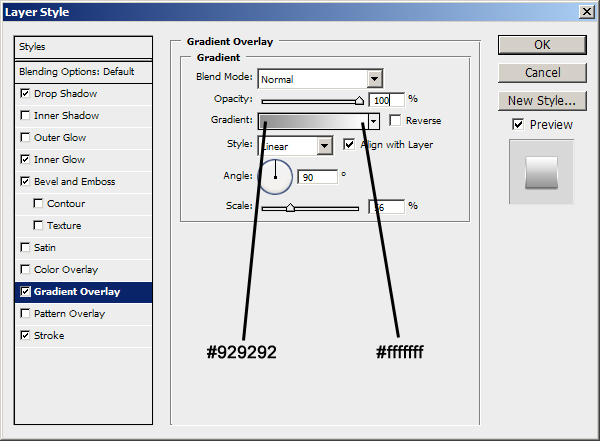This screenshot has height=441, width=600.
Task: Enable the Color Overlay checkbox
Action: [25, 269]
